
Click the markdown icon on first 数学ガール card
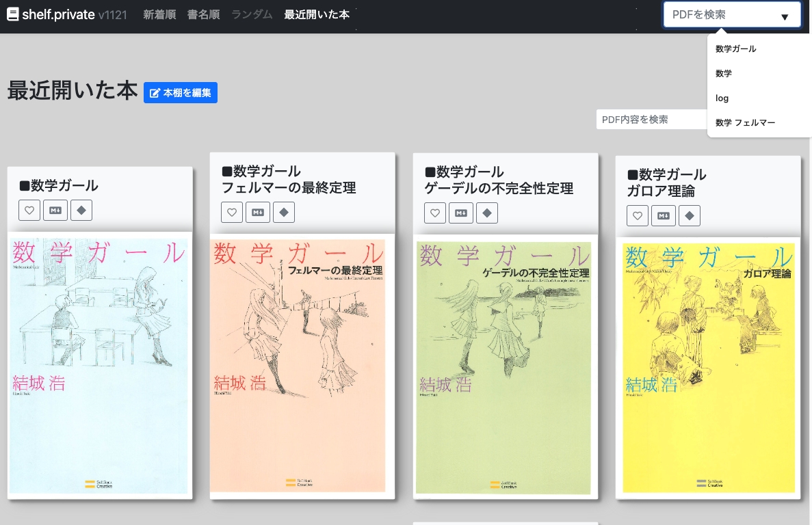click(55, 211)
